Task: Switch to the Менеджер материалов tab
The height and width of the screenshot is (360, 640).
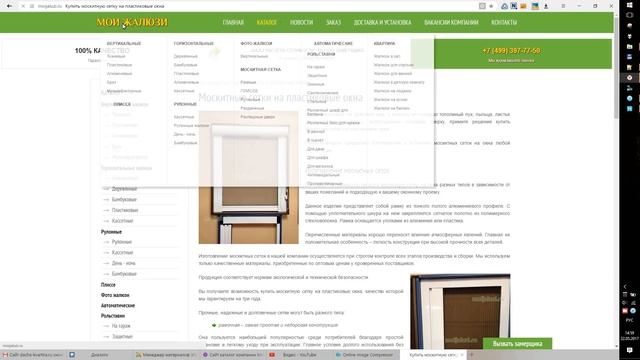Action: [x=166, y=355]
